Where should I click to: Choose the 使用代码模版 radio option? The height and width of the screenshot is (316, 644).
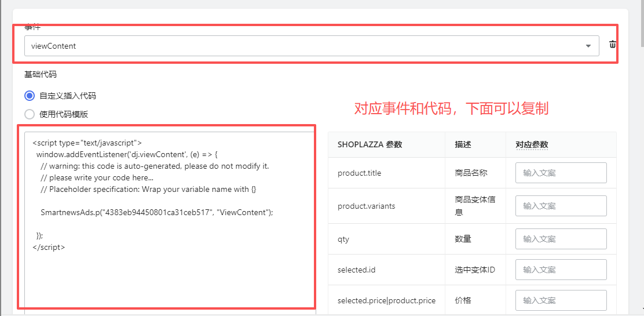pyautogui.click(x=30, y=114)
